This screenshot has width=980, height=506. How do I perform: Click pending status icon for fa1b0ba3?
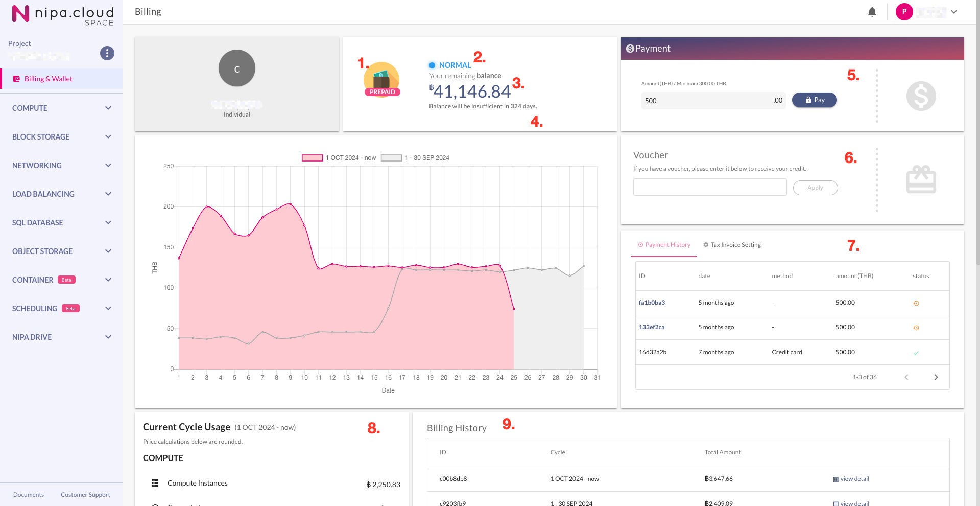pyautogui.click(x=916, y=303)
